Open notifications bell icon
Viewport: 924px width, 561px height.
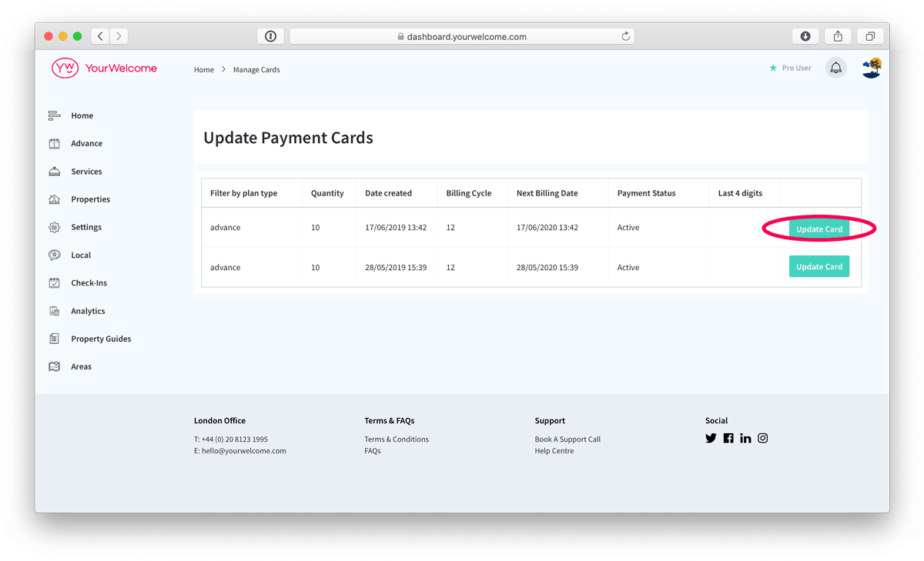coord(835,68)
